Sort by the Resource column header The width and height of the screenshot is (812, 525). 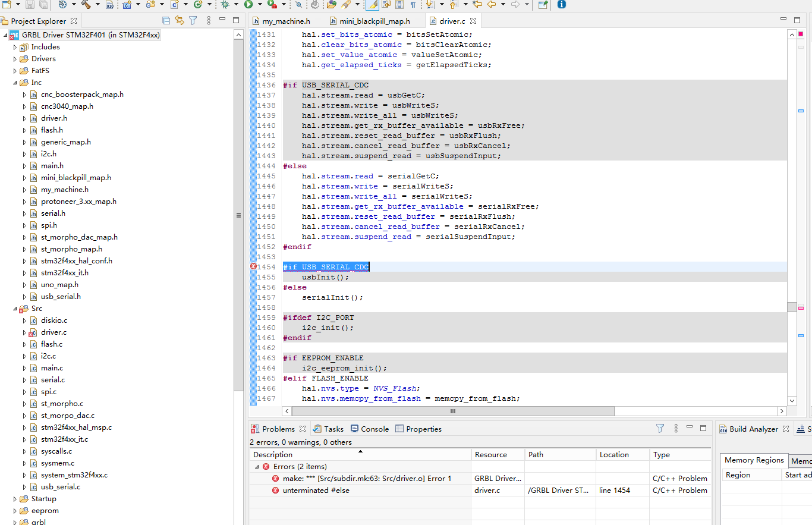(498, 455)
